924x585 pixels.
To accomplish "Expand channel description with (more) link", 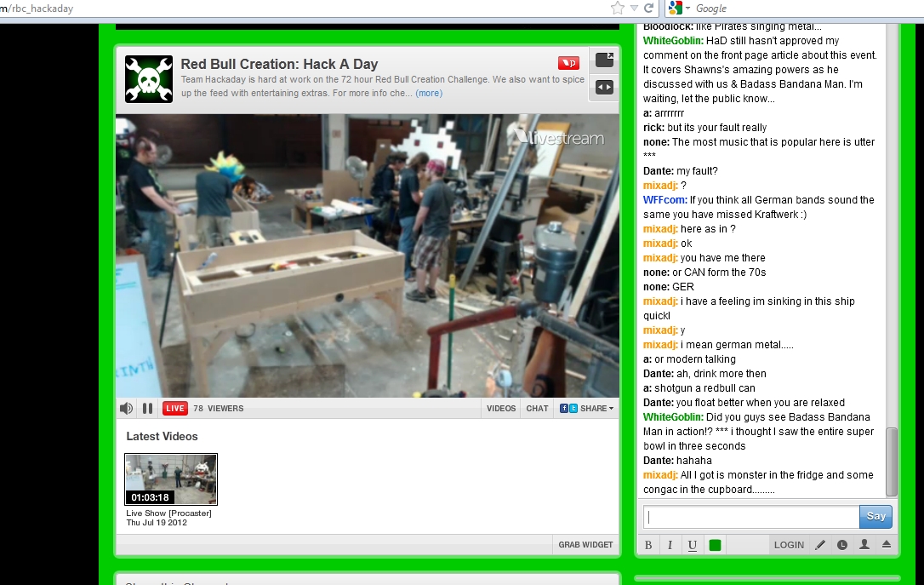I will click(x=429, y=94).
